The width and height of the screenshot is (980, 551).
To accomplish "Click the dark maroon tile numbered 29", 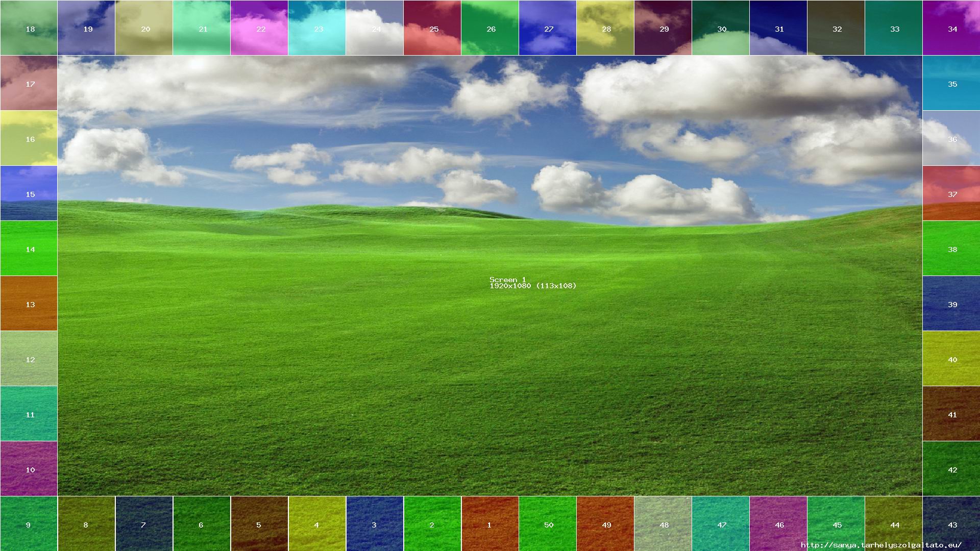I will (x=663, y=28).
